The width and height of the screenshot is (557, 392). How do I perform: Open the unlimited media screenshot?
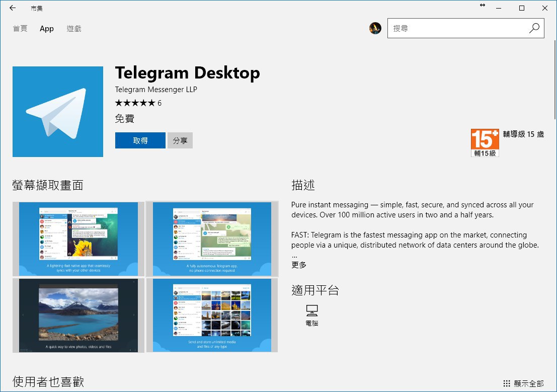[x=212, y=315]
